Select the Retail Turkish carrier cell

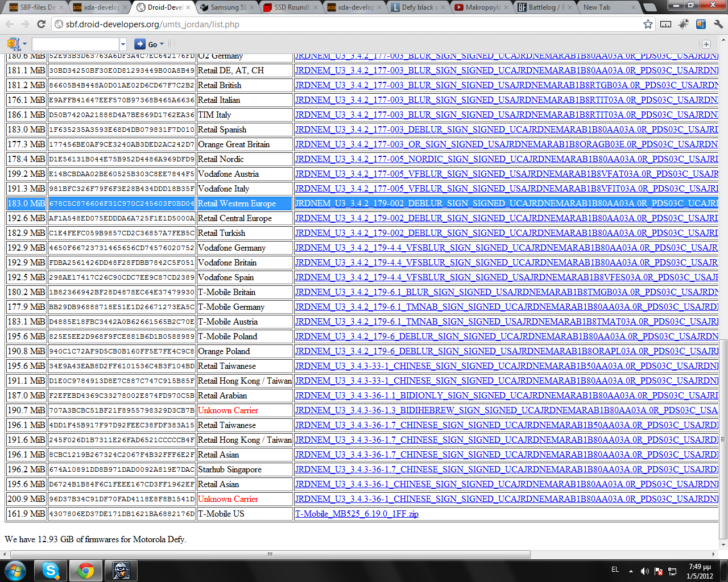(x=245, y=233)
